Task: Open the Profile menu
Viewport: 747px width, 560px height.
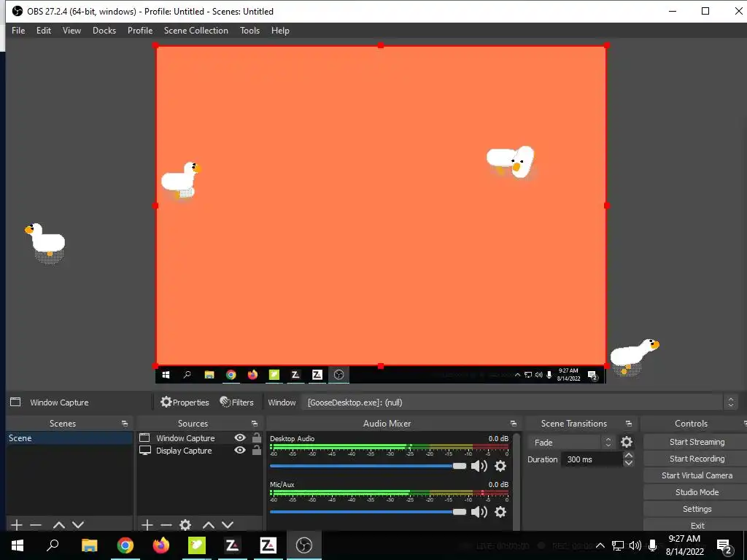Action: pyautogui.click(x=140, y=31)
